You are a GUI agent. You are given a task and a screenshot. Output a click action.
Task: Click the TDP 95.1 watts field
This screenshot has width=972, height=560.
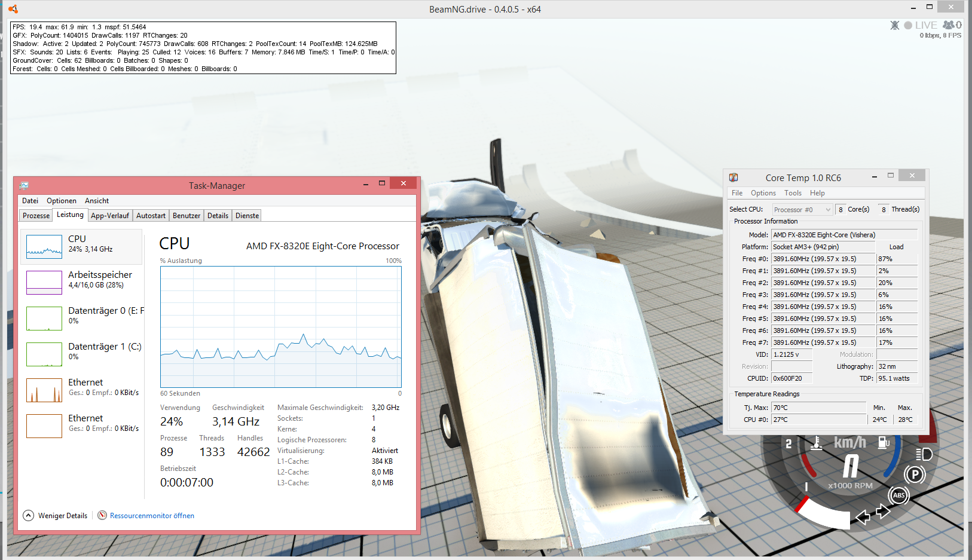pos(897,378)
